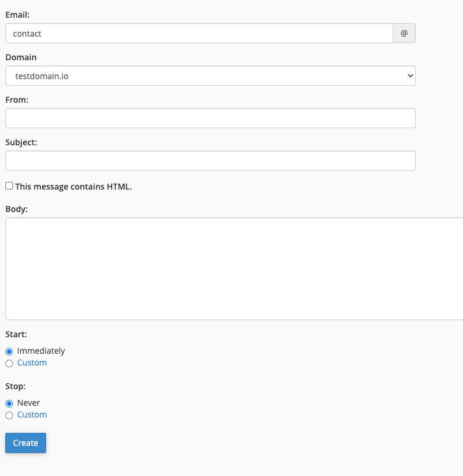Click the "From:" field label
This screenshot has height=476, width=463.
pos(17,100)
